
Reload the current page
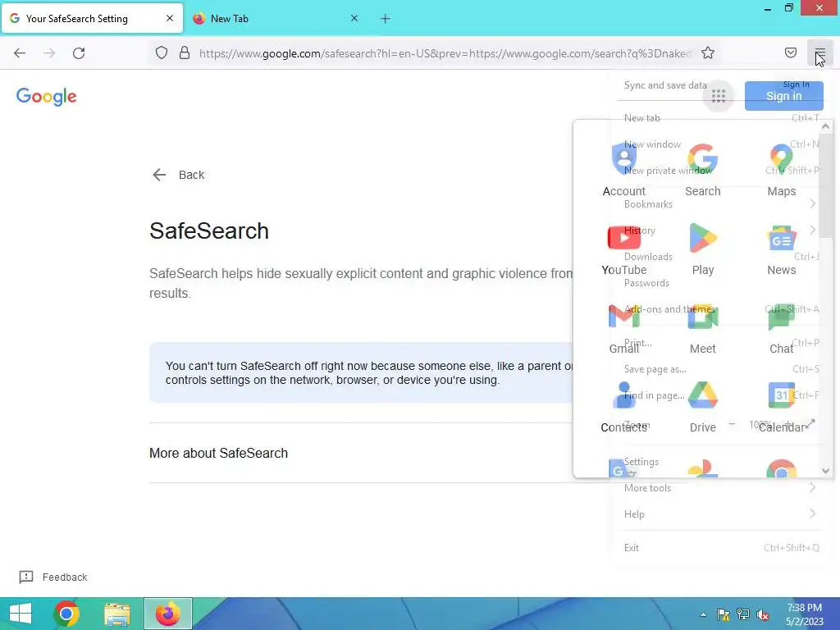[x=79, y=53]
